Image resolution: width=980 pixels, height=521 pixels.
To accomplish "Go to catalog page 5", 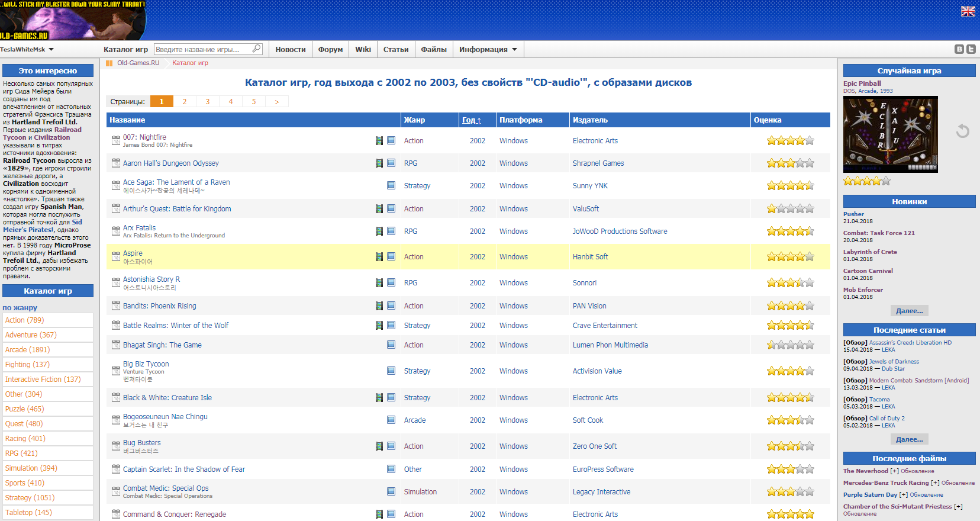I will click(254, 102).
